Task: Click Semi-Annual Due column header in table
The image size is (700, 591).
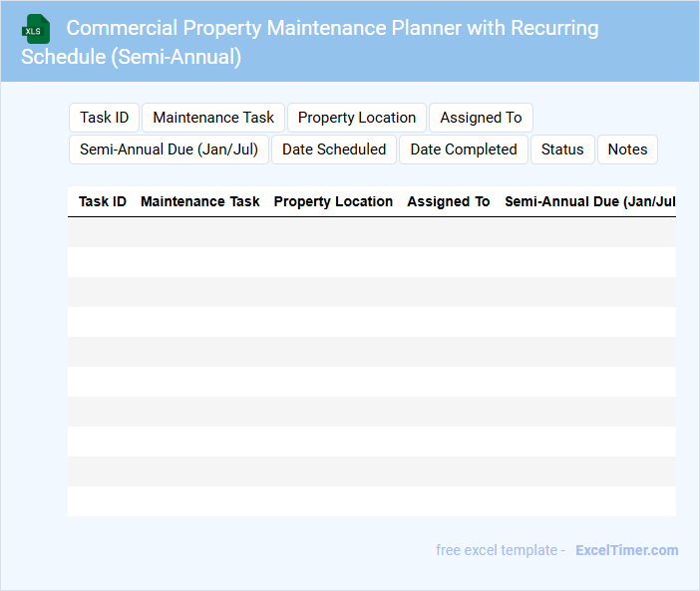Action: [589, 201]
